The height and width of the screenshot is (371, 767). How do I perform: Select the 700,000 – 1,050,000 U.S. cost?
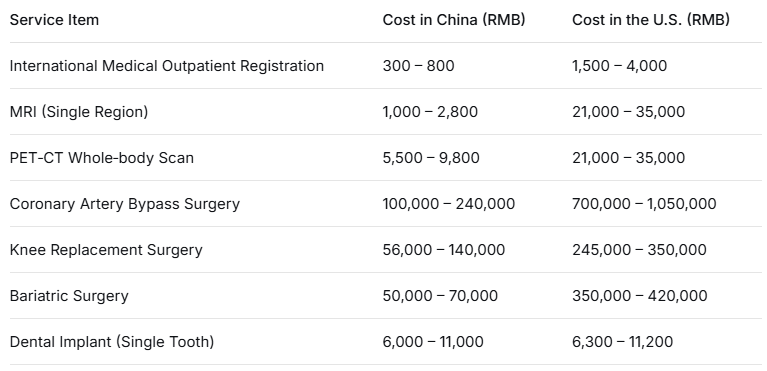[x=644, y=204]
